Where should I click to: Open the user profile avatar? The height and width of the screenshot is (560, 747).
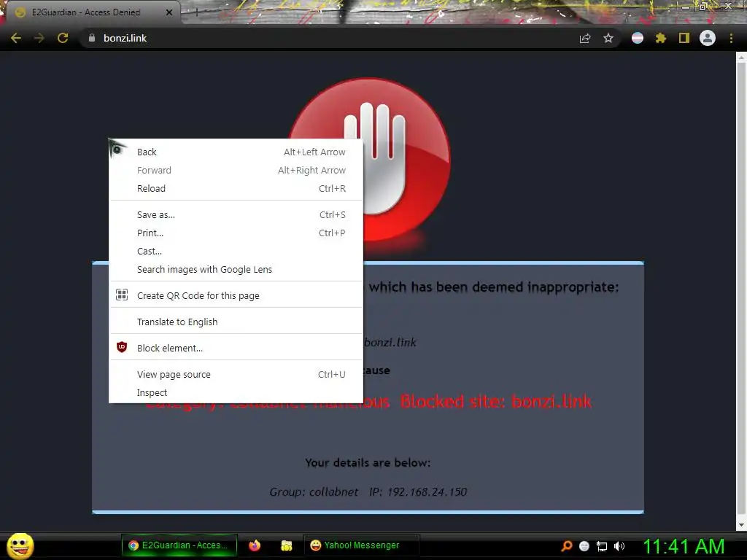click(708, 38)
